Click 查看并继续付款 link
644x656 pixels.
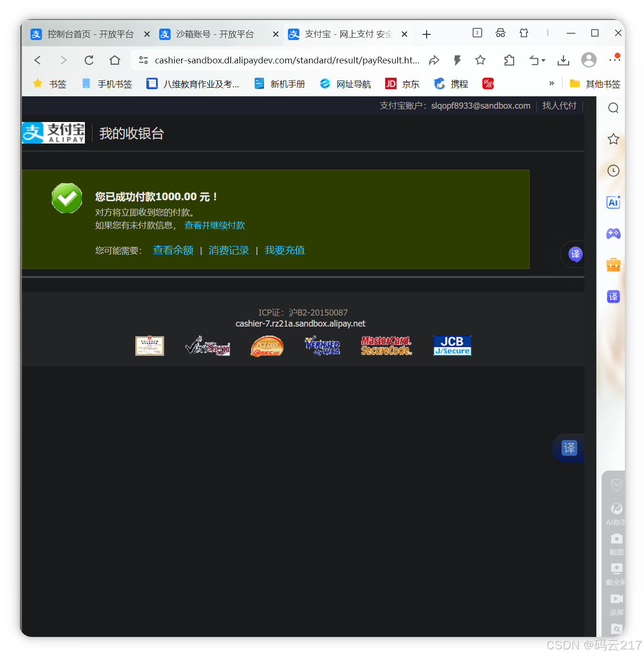coord(215,225)
